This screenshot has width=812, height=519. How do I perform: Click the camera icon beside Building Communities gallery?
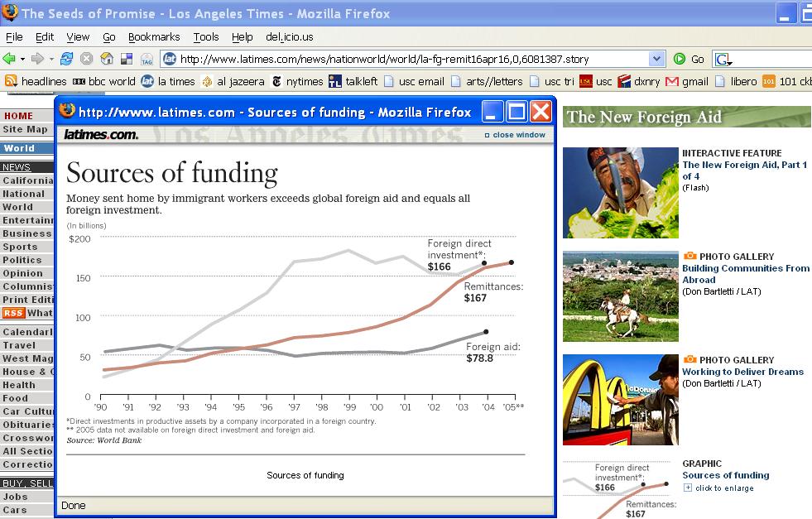[689, 256]
